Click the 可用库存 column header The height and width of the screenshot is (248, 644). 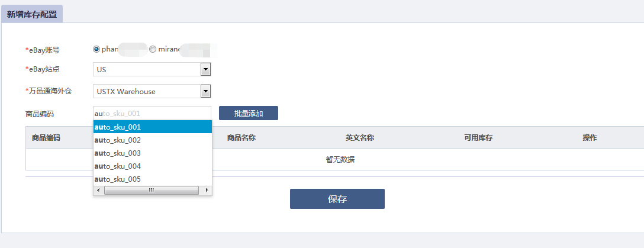[x=478, y=138]
